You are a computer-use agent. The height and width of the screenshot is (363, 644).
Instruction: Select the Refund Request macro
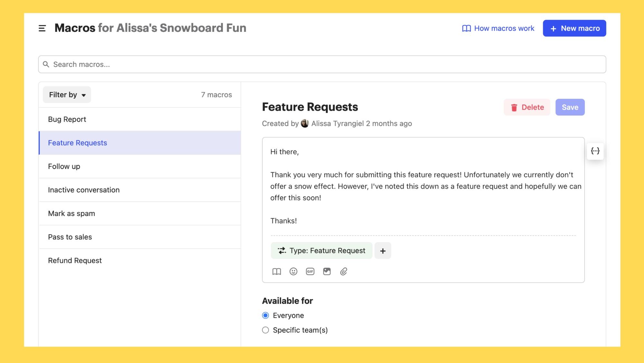coord(140,260)
